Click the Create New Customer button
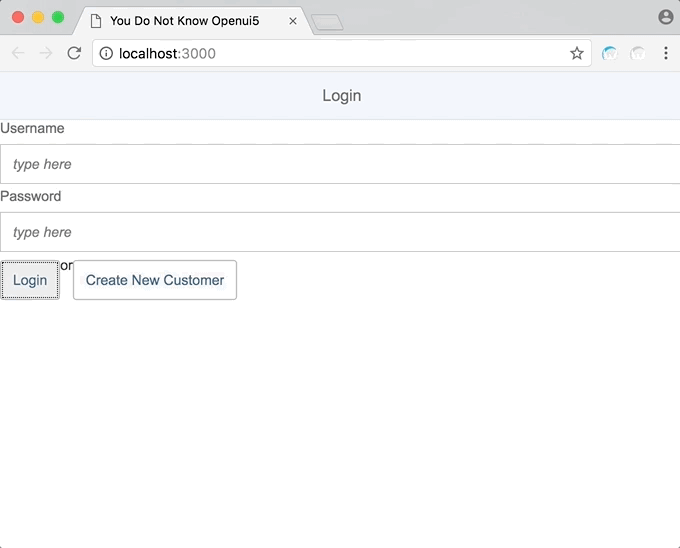Image resolution: width=680 pixels, height=548 pixels. [x=155, y=280]
